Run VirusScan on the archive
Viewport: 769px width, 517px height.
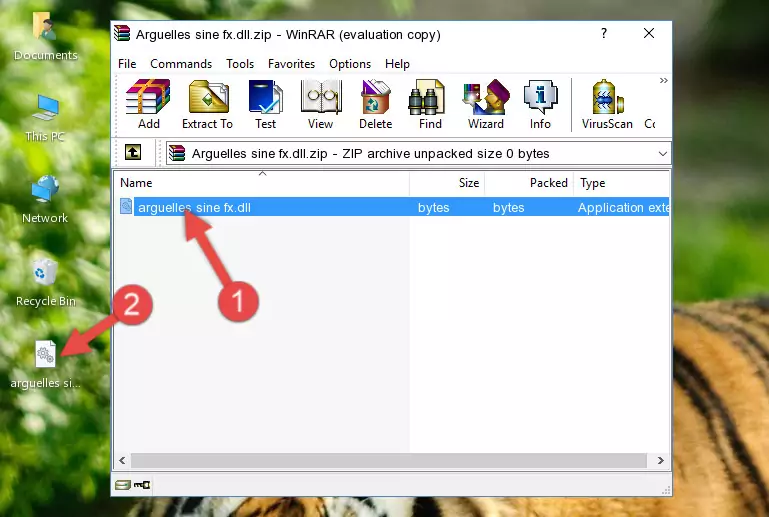click(607, 104)
